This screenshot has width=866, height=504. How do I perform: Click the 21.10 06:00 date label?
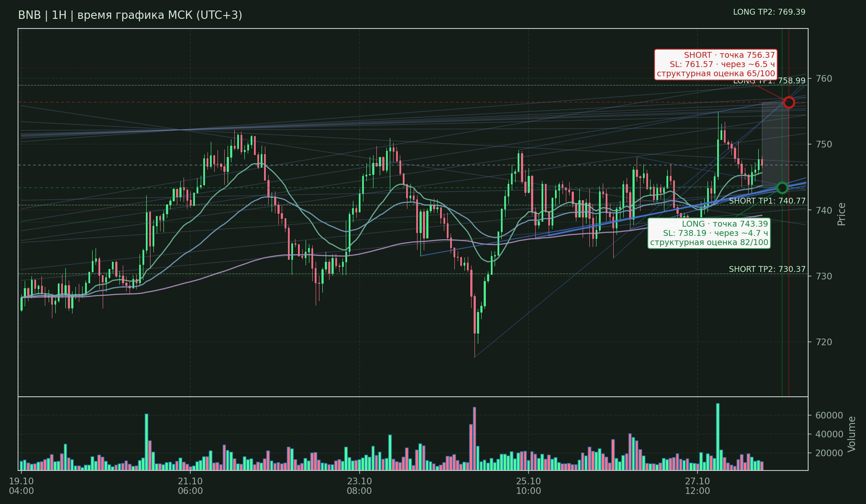tap(190, 486)
